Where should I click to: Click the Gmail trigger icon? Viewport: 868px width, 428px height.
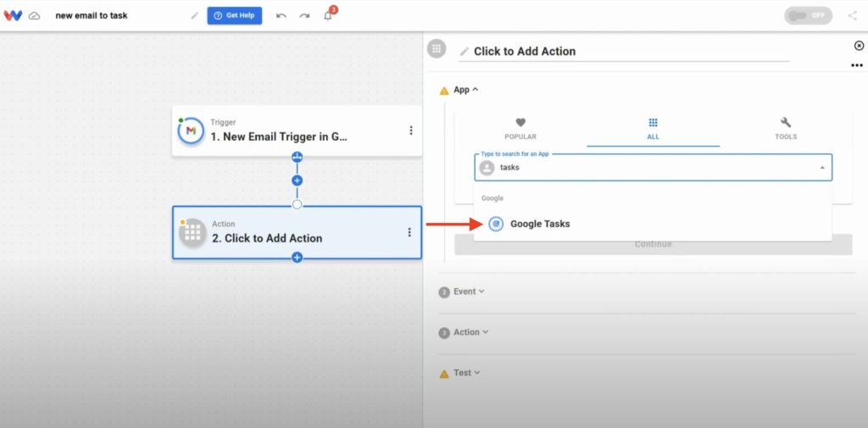(x=191, y=131)
